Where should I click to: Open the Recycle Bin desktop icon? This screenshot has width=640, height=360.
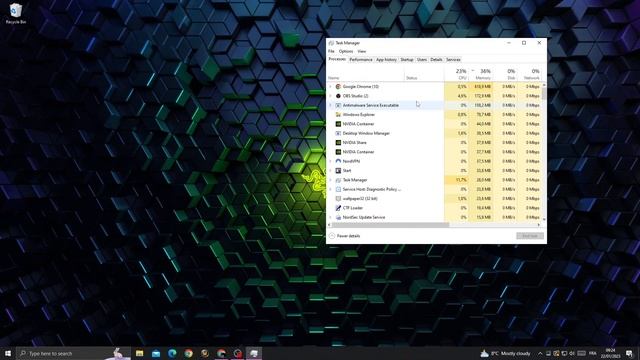click(x=16, y=13)
